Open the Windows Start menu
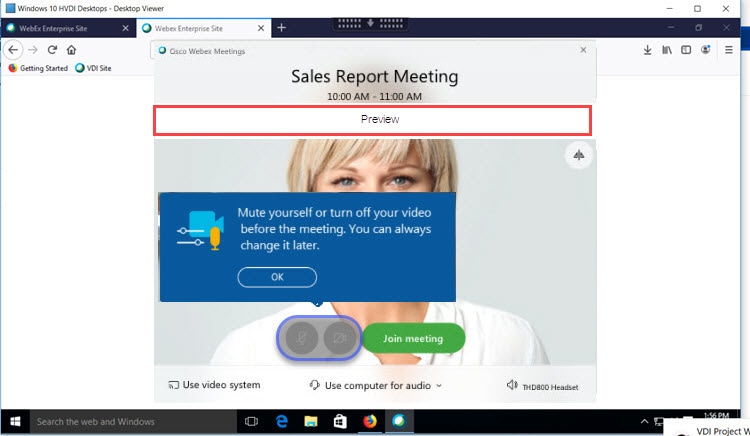The height and width of the screenshot is (436, 750). tap(15, 422)
